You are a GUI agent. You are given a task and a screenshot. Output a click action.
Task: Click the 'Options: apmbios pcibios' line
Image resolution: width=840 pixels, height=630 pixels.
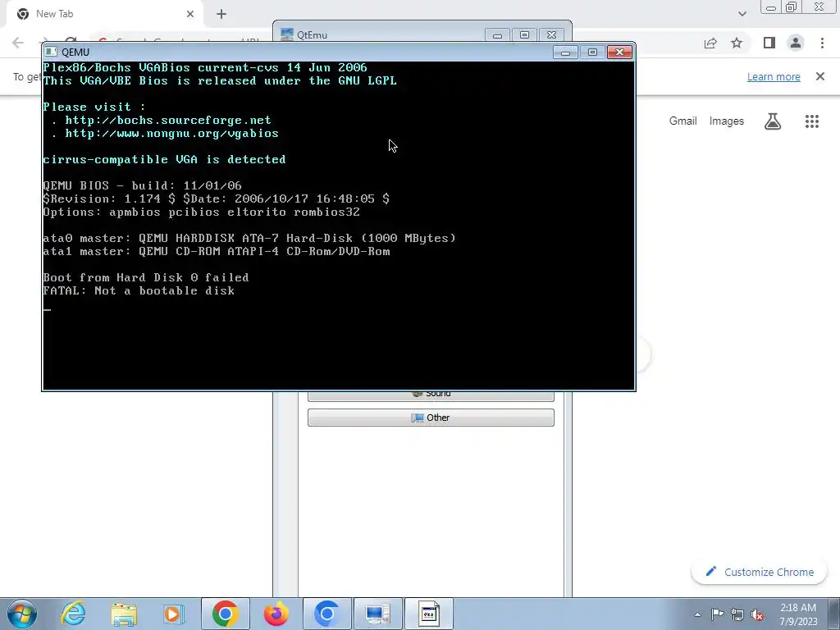point(201,212)
